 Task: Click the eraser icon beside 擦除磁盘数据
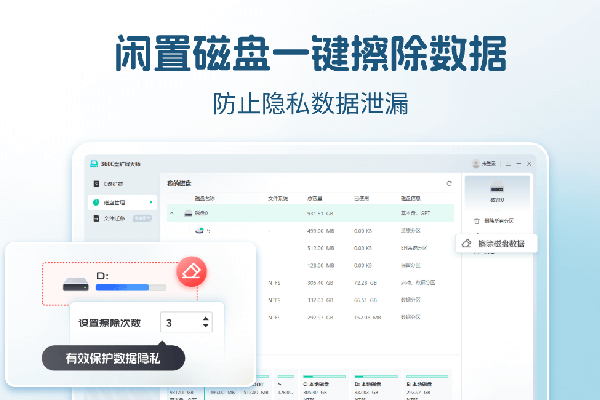pos(466,243)
